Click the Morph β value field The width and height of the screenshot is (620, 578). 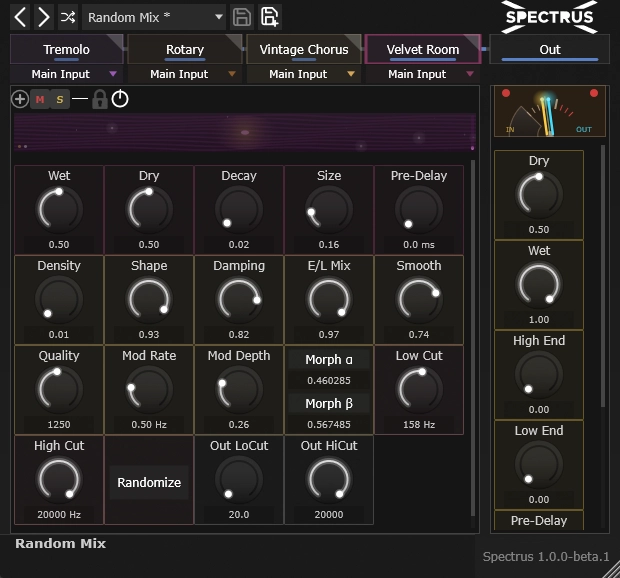329,425
